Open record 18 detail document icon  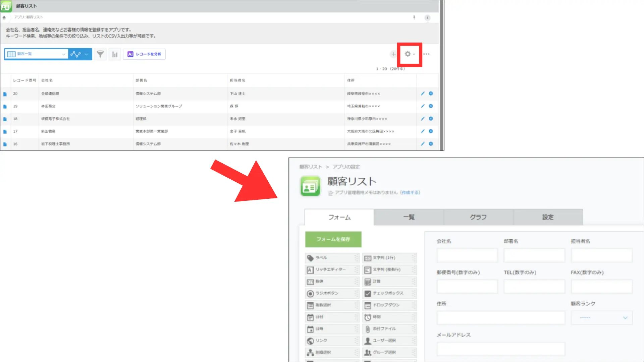(5, 119)
